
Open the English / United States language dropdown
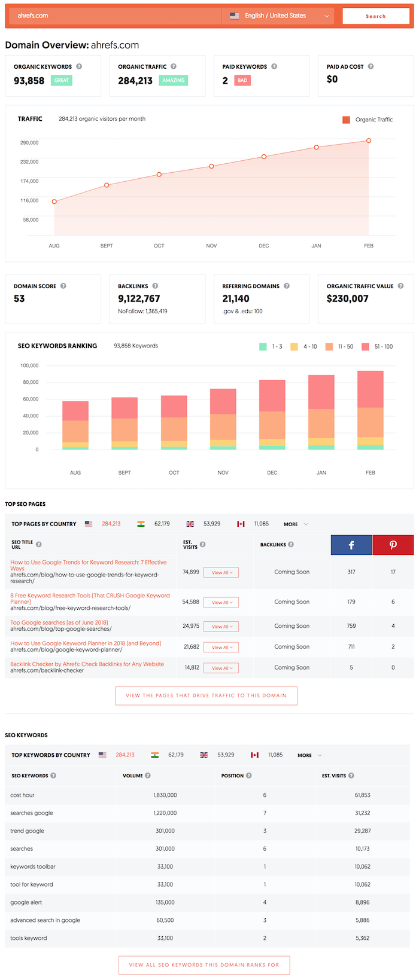pyautogui.click(x=279, y=16)
